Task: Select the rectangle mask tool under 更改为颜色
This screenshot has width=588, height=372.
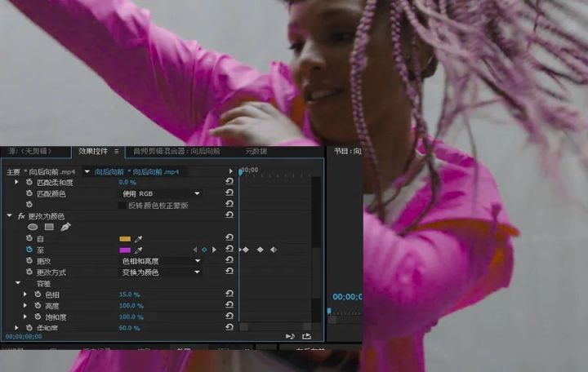Action: [49, 227]
